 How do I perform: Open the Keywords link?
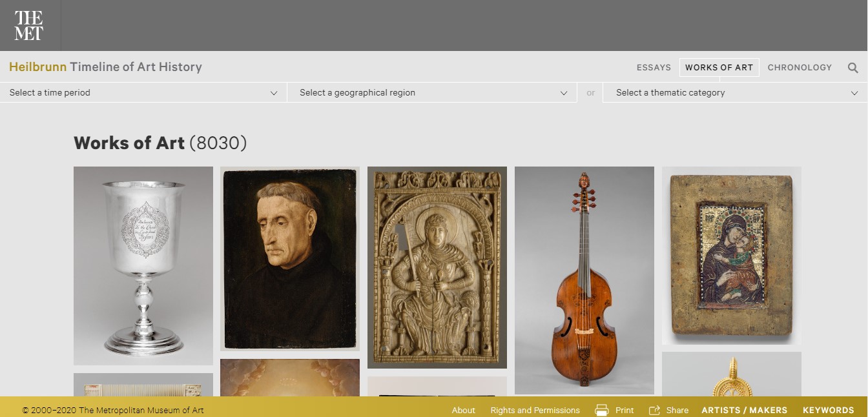[x=829, y=410]
